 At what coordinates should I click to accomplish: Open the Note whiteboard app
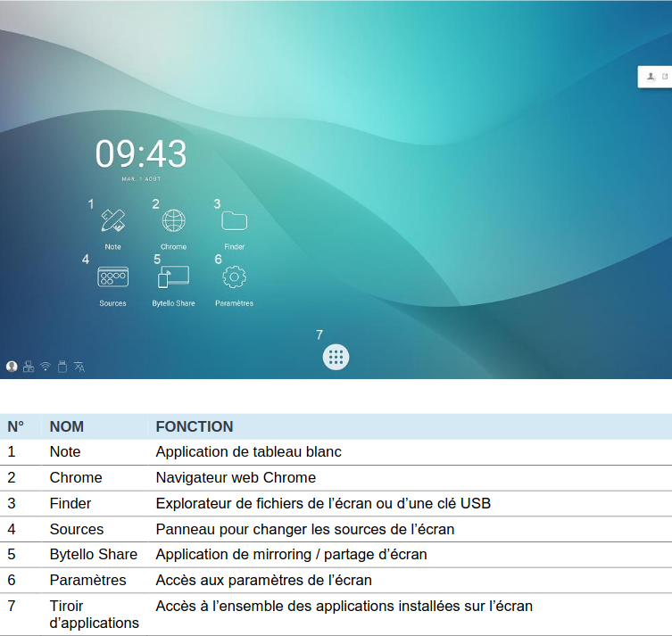[112, 220]
